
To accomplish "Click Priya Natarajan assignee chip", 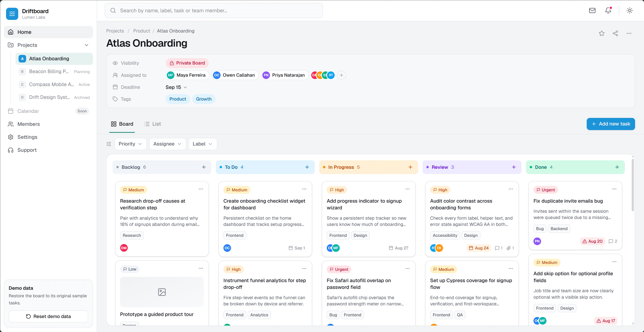I will pos(285,75).
